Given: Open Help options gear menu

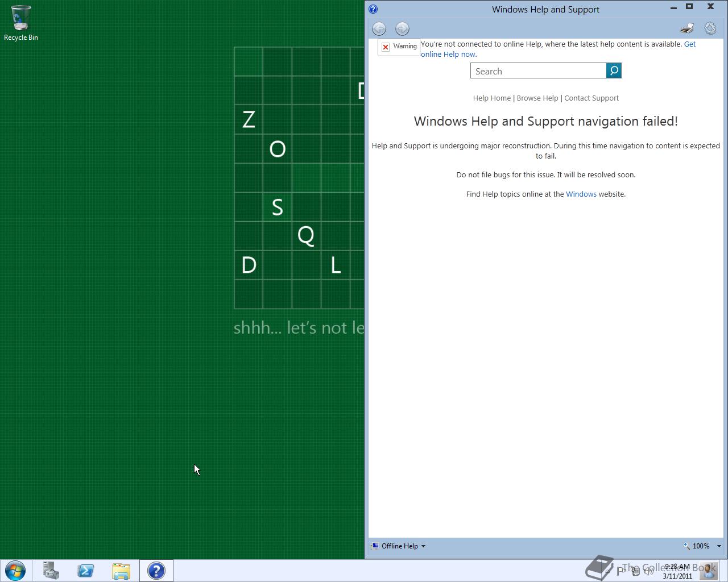Looking at the screenshot, I should point(710,28).
